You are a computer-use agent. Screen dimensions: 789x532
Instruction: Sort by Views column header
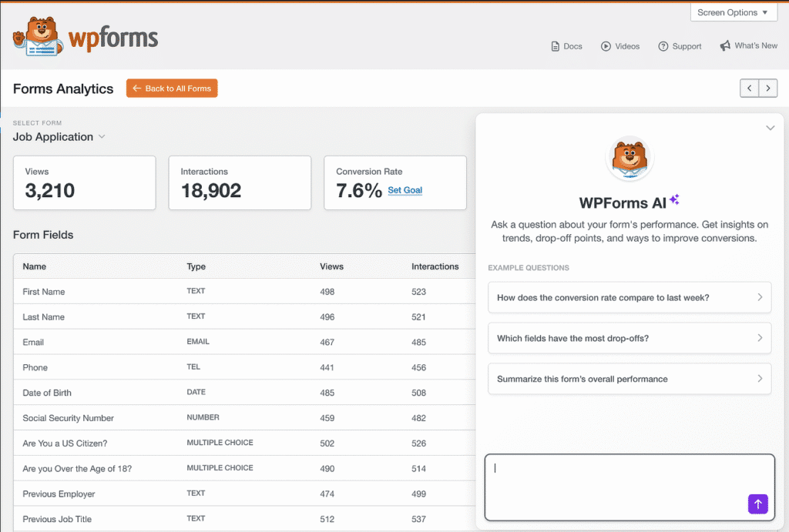point(331,266)
